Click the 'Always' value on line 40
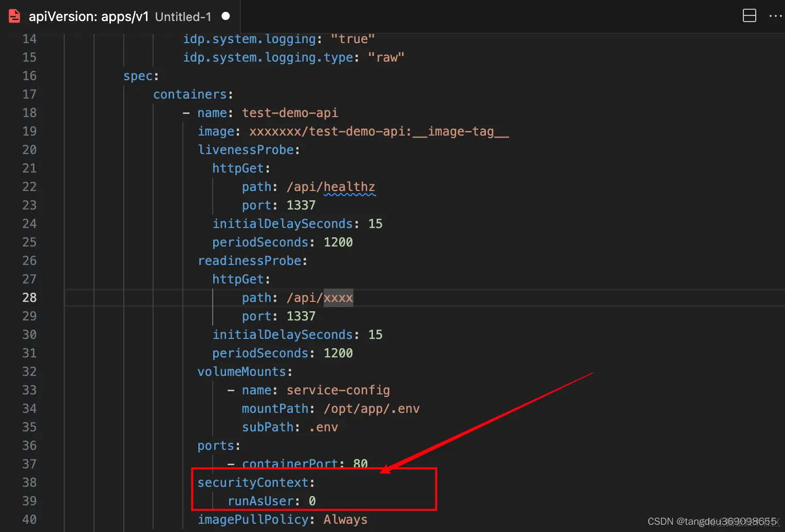The image size is (785, 532). point(345,520)
